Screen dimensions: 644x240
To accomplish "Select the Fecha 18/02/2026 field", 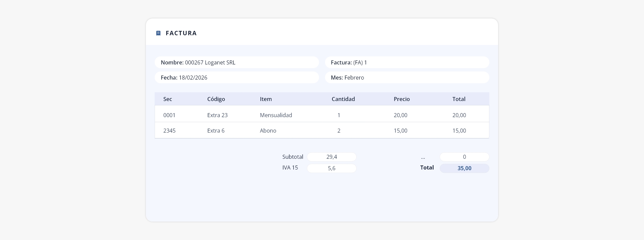I will point(237,78).
